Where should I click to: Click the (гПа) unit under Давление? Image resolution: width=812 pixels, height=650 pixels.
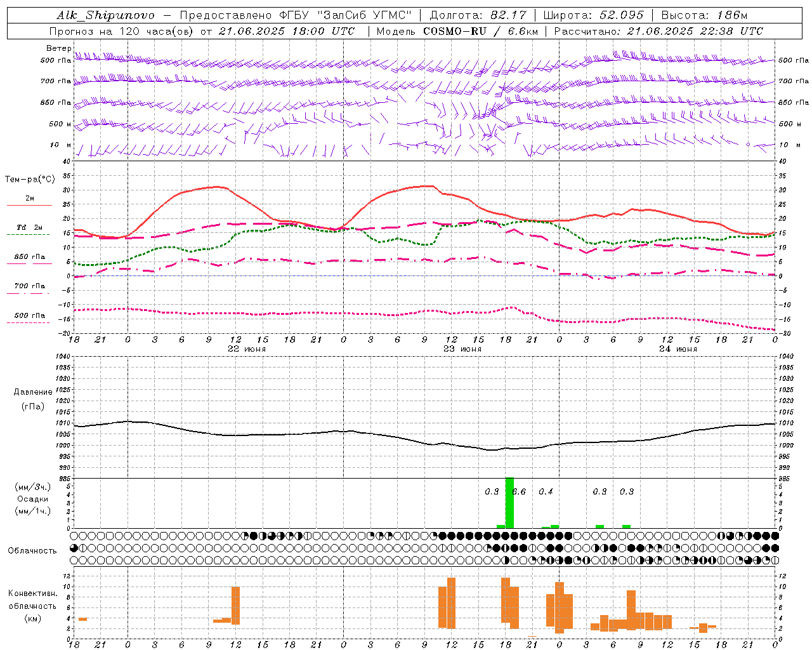33,406
